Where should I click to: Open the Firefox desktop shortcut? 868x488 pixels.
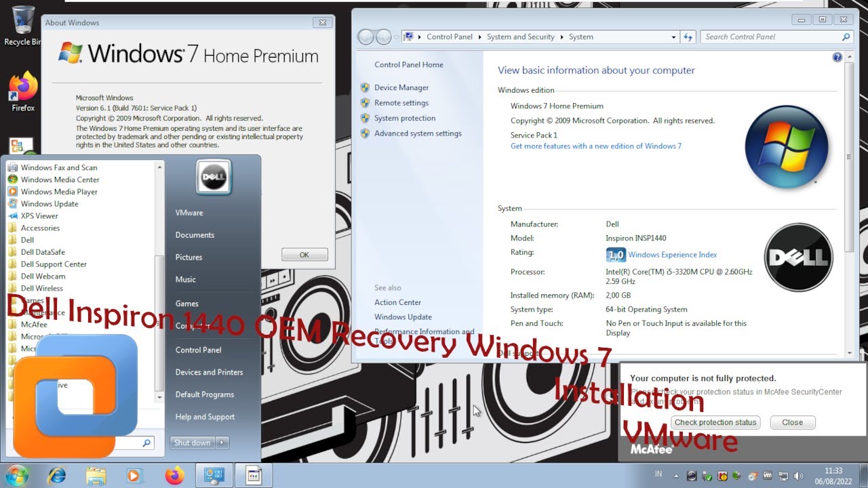point(23,92)
